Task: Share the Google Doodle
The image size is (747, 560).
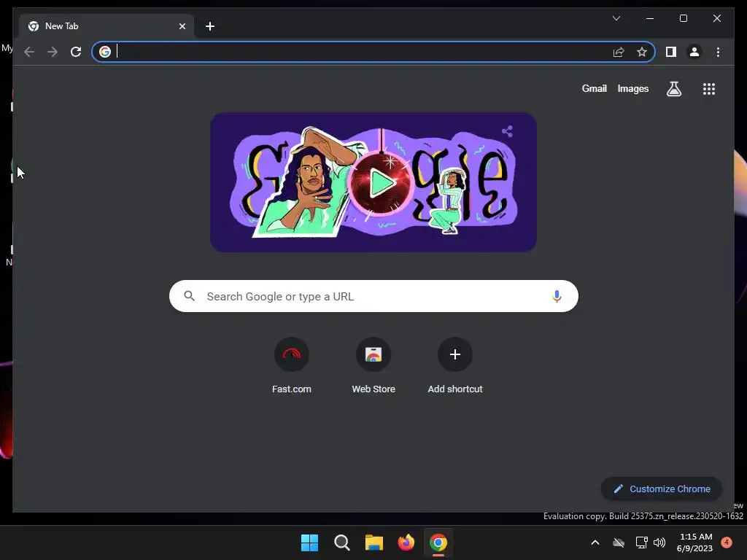Action: [x=507, y=131]
